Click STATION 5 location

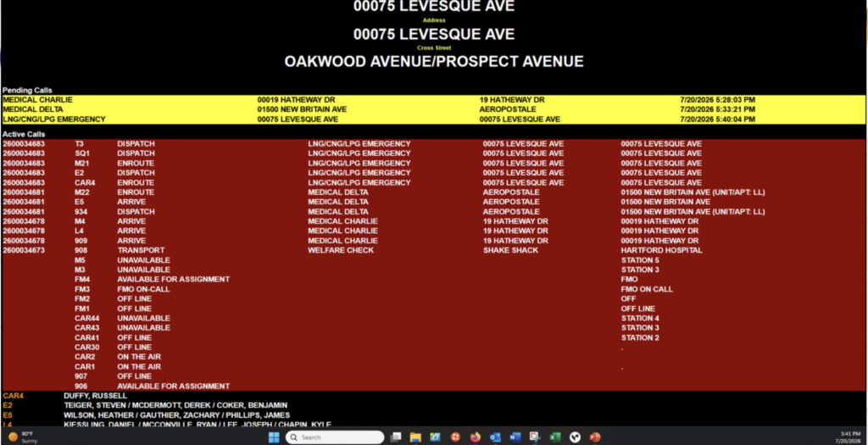[641, 260]
